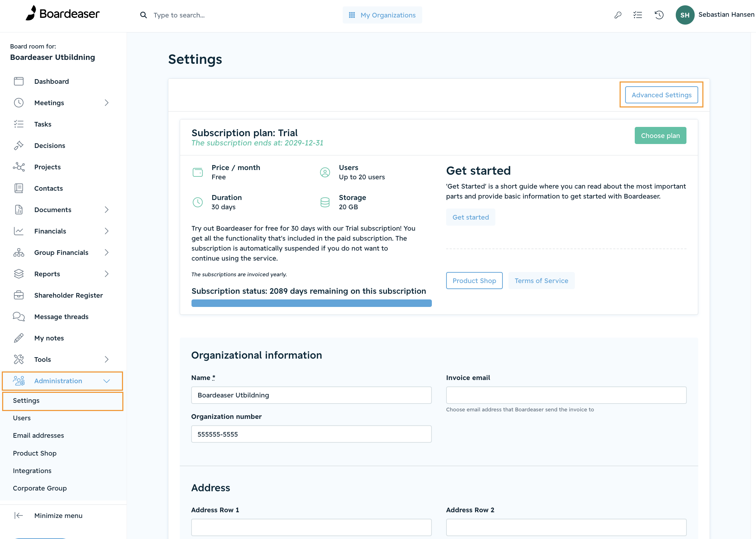The height and width of the screenshot is (539, 756).
Task: Expand the Meetings submenu chevron
Action: coord(106,103)
